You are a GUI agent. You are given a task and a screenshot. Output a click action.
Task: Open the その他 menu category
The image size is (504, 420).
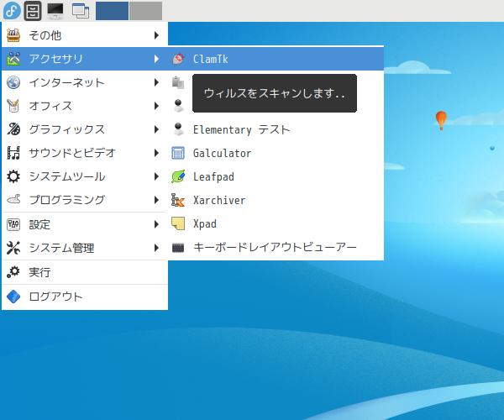click(x=85, y=35)
